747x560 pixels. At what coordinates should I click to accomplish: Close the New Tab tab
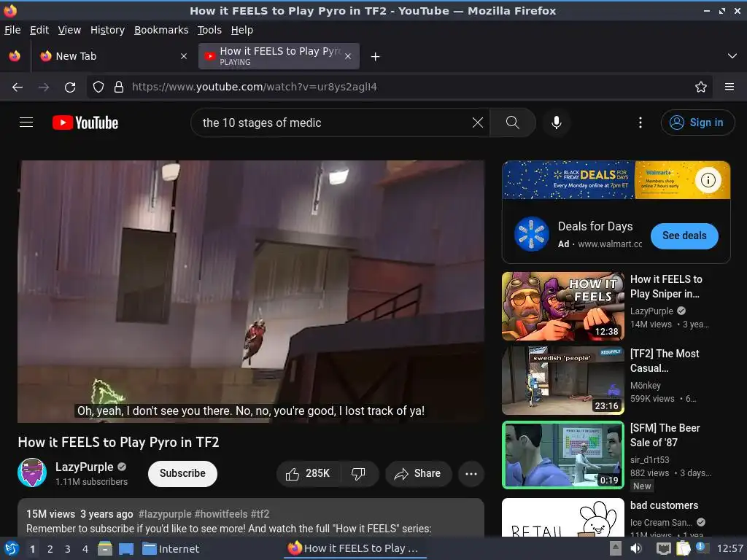[x=183, y=56]
